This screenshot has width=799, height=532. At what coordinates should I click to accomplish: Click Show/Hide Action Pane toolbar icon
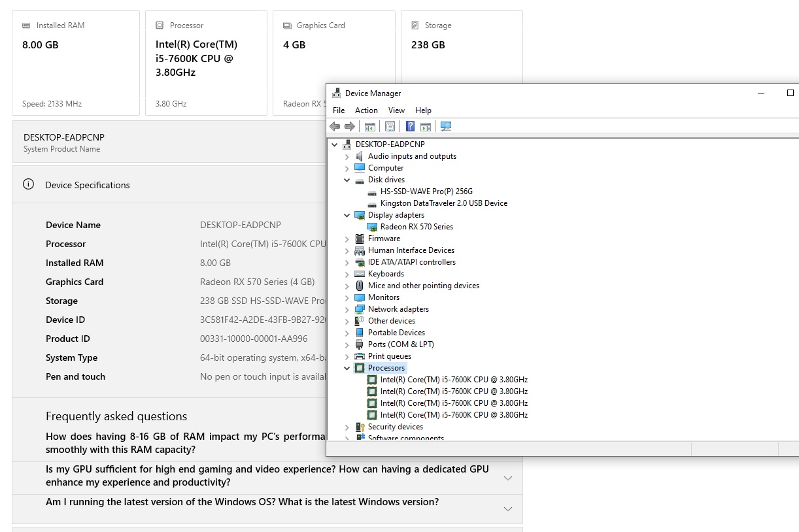click(x=425, y=126)
